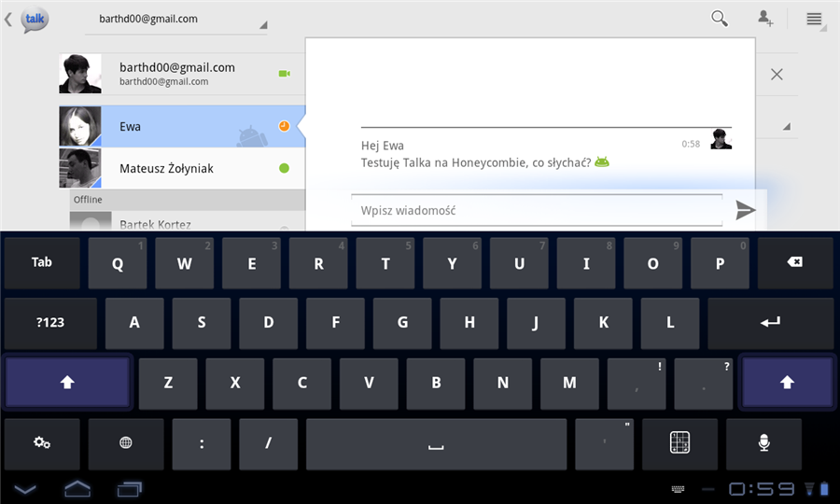Tap barthd00's profile avatar photo
Image resolution: width=840 pixels, height=504 pixels.
click(x=80, y=74)
